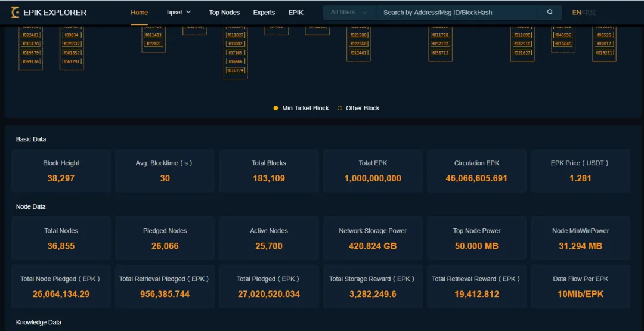The width and height of the screenshot is (644, 331).
Task: Click Circulation EPK value 46,066,605.691
Action: pyautogui.click(x=476, y=178)
